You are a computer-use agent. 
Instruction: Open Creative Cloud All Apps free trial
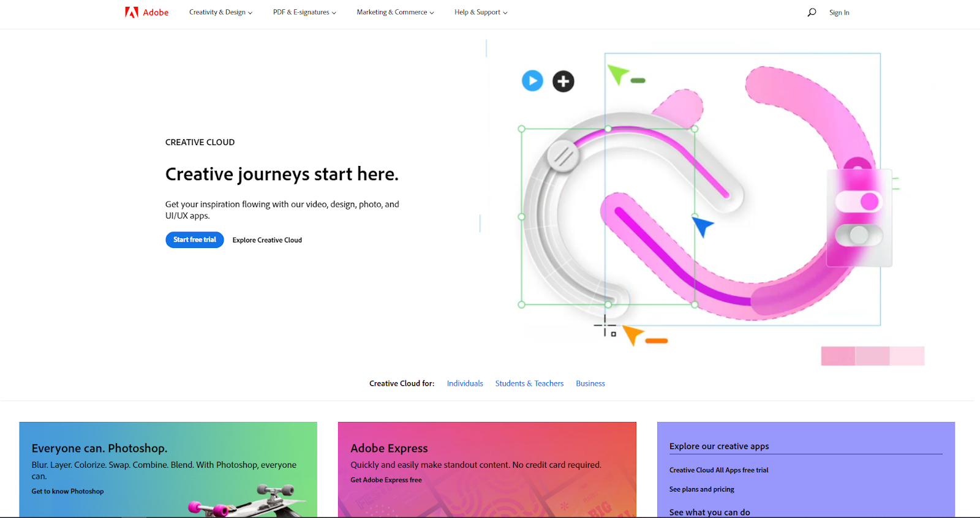pos(718,470)
